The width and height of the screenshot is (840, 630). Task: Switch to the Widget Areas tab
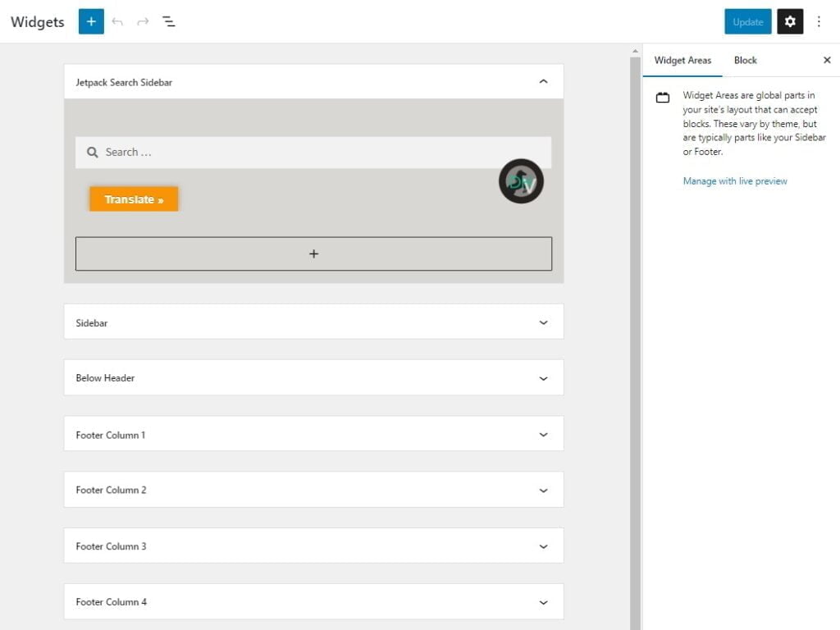click(x=682, y=61)
